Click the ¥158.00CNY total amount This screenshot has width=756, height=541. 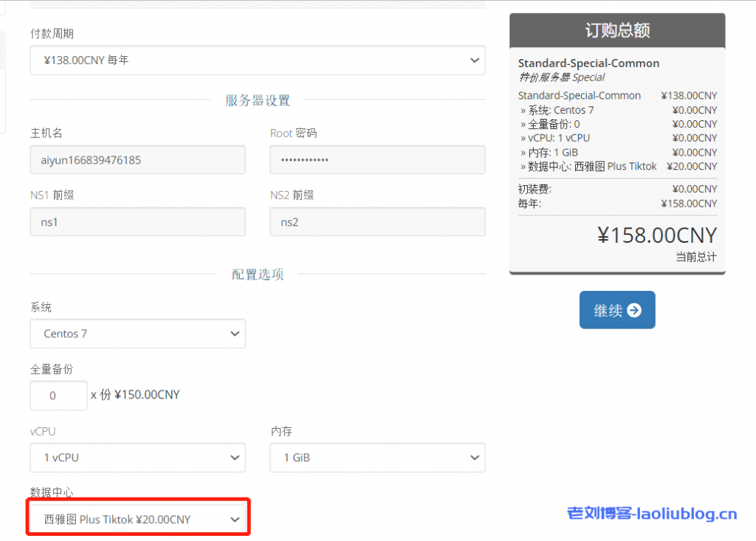pos(657,235)
